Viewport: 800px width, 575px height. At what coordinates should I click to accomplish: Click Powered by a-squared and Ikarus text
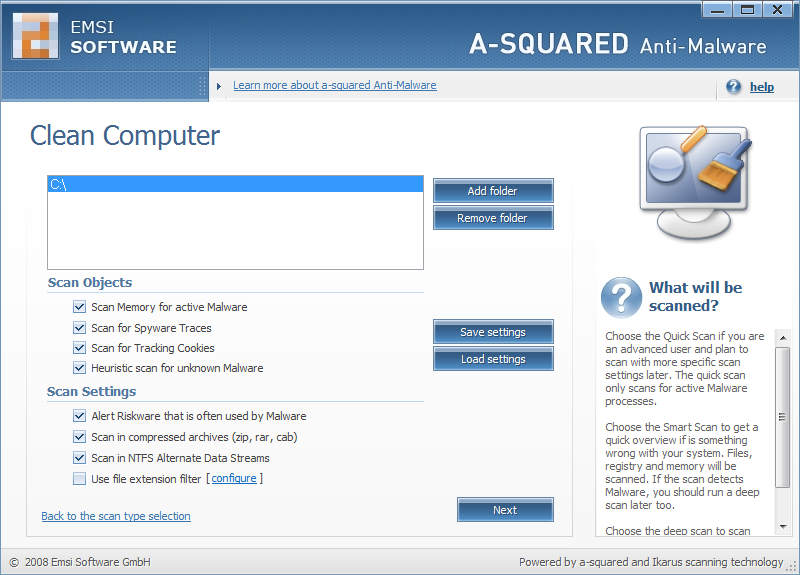point(651,562)
